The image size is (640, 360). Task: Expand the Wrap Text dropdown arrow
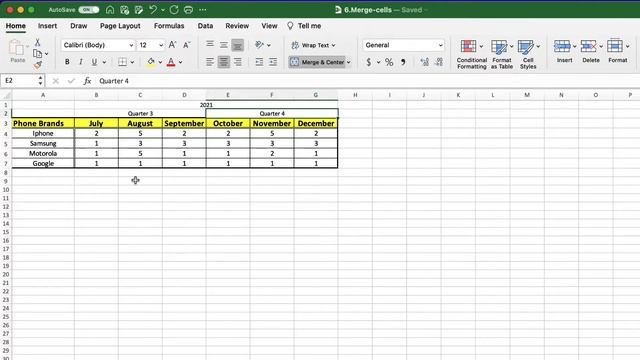(333, 45)
